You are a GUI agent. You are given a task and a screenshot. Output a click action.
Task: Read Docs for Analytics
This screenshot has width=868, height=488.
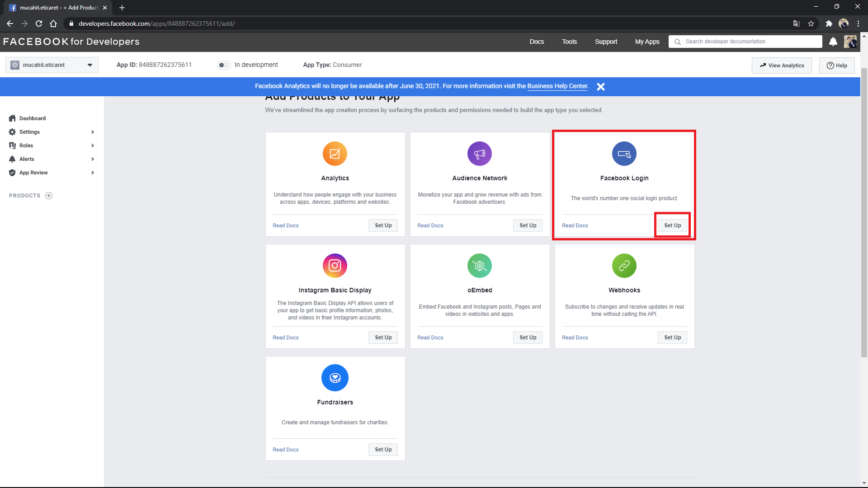286,225
